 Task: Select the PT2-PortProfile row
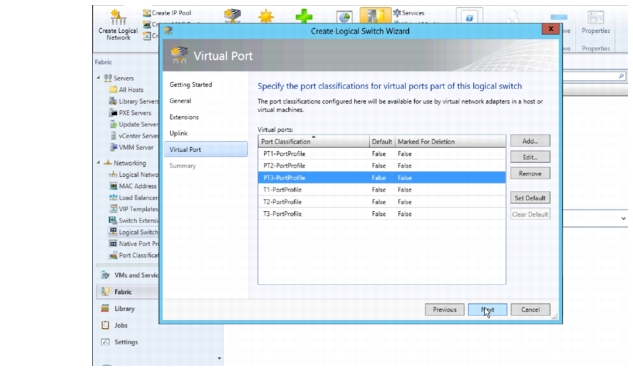(382, 166)
